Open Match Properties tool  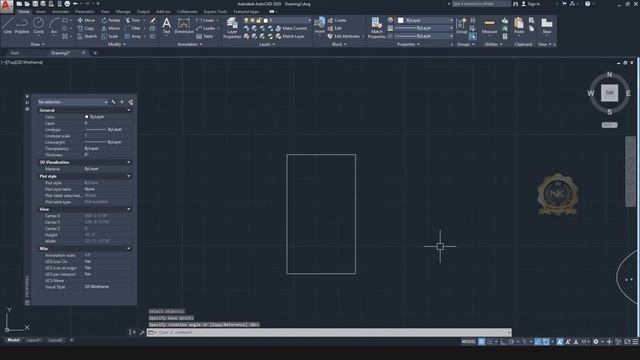tap(376, 28)
